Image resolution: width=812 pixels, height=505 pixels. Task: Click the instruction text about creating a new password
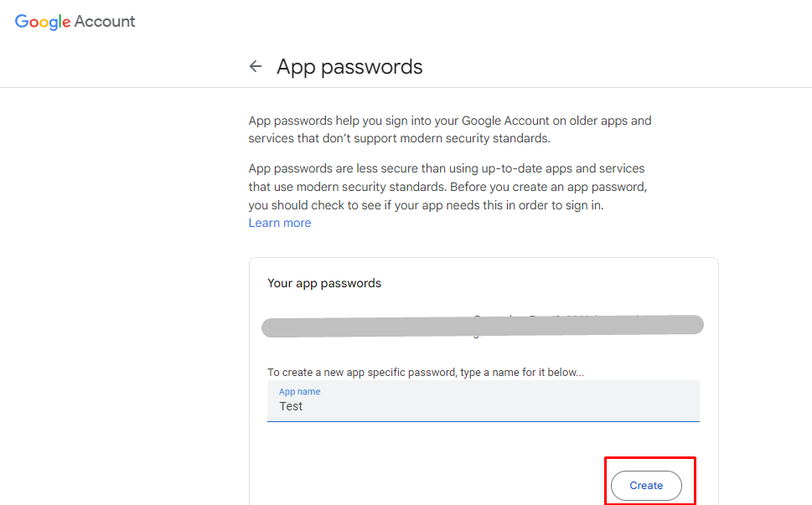[425, 372]
